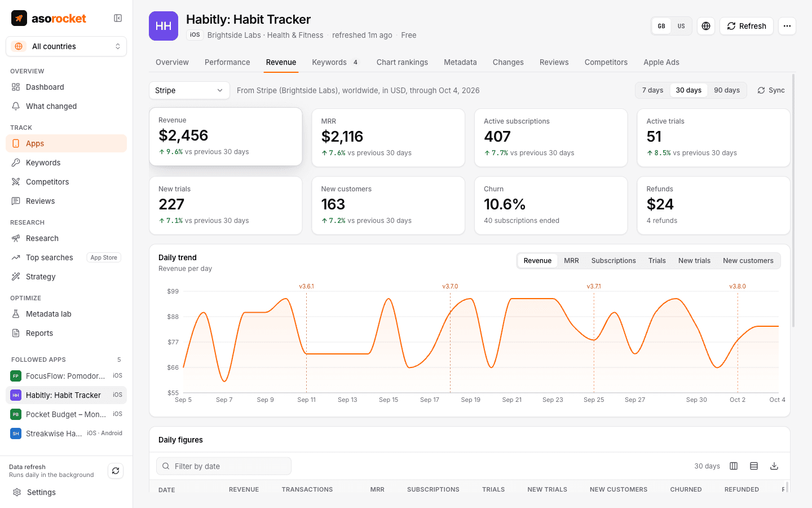Open the globe language icon button
This screenshot has width=812, height=508.
click(x=706, y=26)
